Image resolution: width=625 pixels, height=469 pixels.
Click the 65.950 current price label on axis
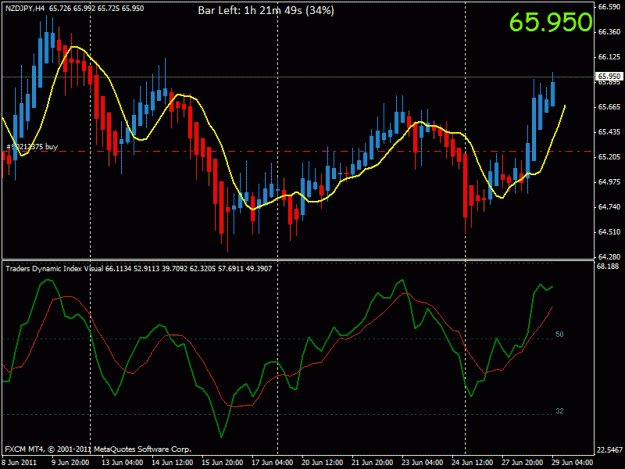[x=609, y=76]
